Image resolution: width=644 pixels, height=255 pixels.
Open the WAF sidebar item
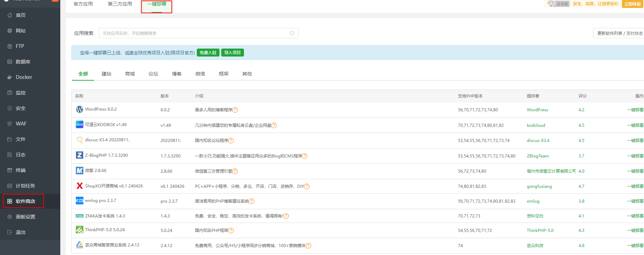[21, 124]
